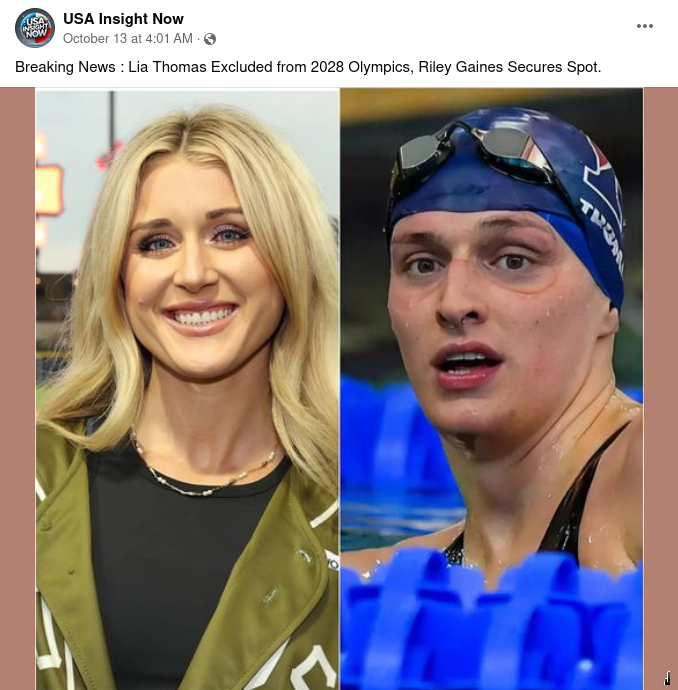Open the USA Insight Now profile avatar

click(35, 28)
